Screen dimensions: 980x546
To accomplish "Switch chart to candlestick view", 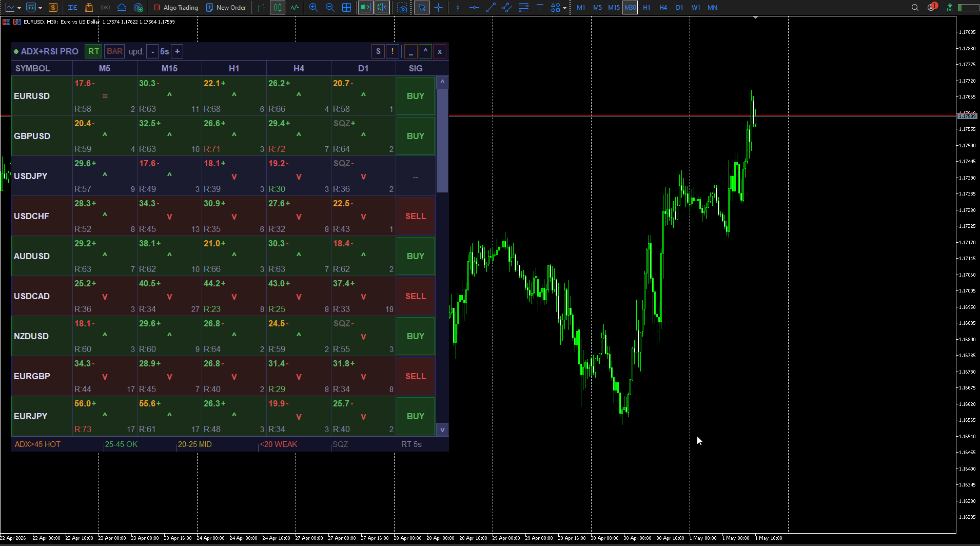I will (x=278, y=8).
